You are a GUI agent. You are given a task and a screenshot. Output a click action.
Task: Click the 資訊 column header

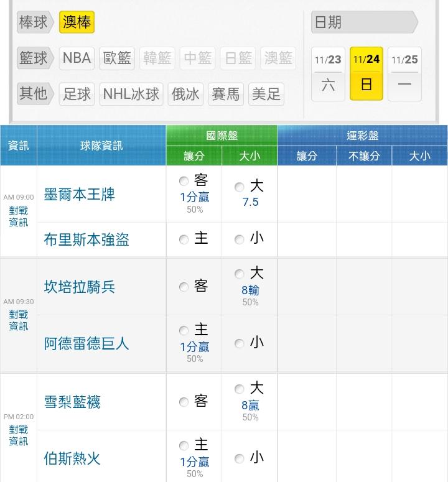point(19,146)
